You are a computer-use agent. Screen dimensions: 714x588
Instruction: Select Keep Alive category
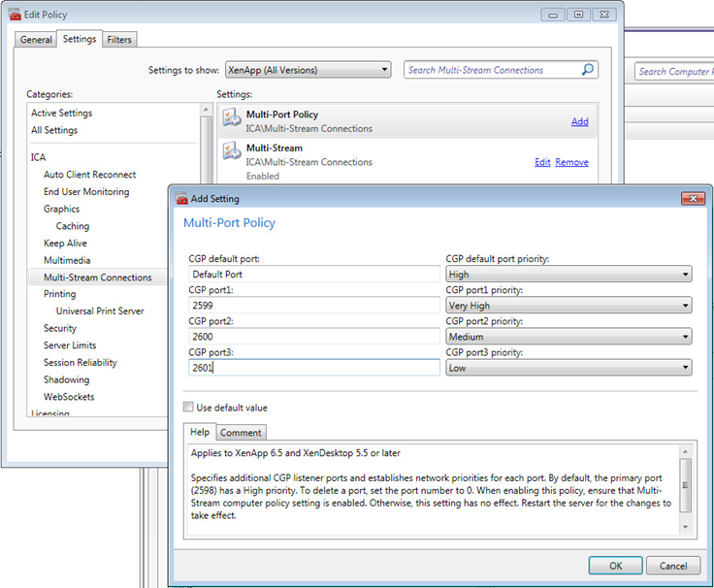tap(65, 244)
